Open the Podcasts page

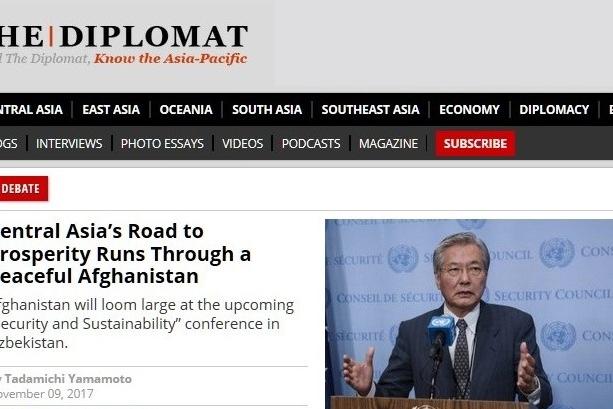pyautogui.click(x=311, y=144)
